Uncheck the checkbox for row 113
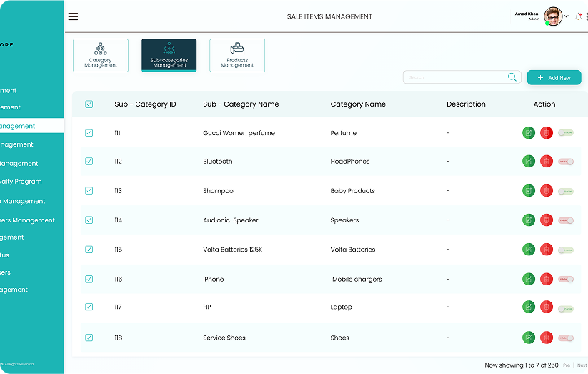Image resolution: width=588 pixels, height=374 pixels. click(x=89, y=191)
